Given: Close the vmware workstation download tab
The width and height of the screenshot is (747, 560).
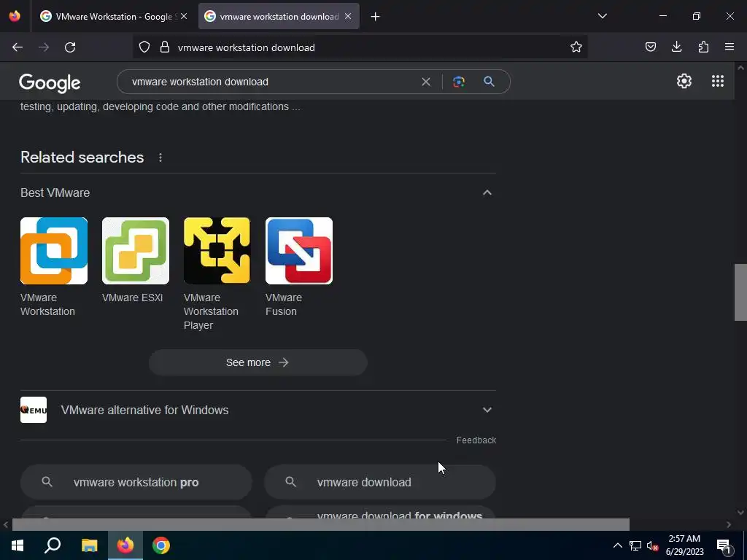Looking at the screenshot, I should [x=348, y=16].
